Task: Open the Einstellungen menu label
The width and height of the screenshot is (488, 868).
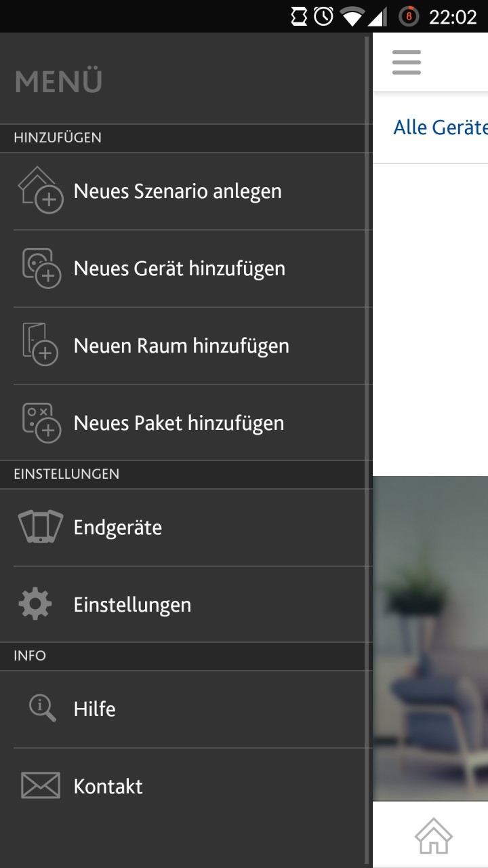Action: tap(132, 605)
